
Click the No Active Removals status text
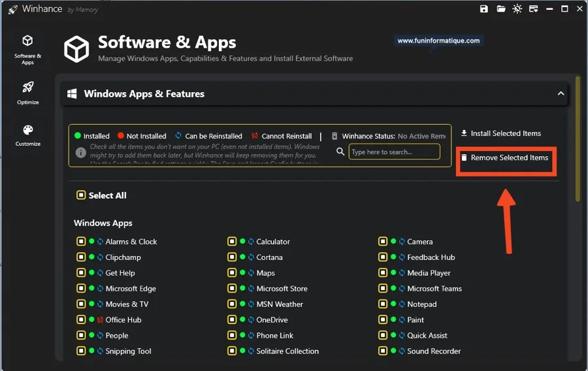point(421,136)
